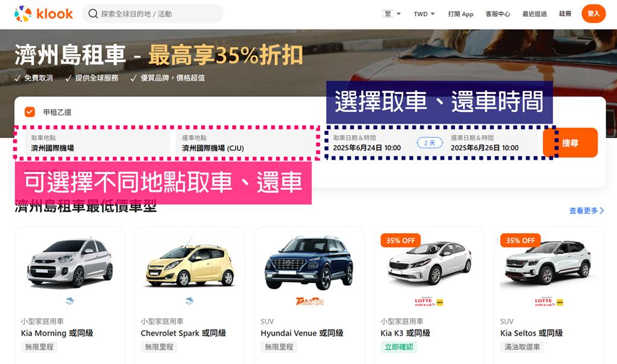Click the Klook logo

(43, 14)
